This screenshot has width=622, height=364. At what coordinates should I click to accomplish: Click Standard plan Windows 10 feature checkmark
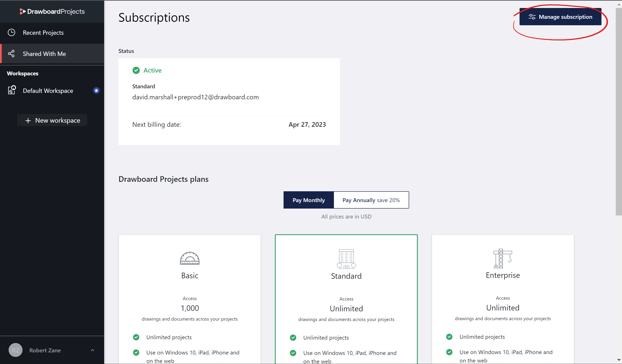pyautogui.click(x=293, y=353)
